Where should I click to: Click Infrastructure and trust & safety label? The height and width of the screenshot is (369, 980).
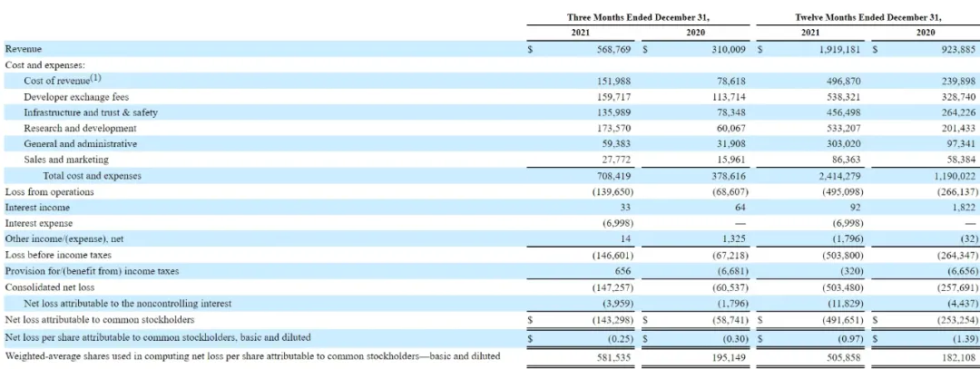point(91,112)
